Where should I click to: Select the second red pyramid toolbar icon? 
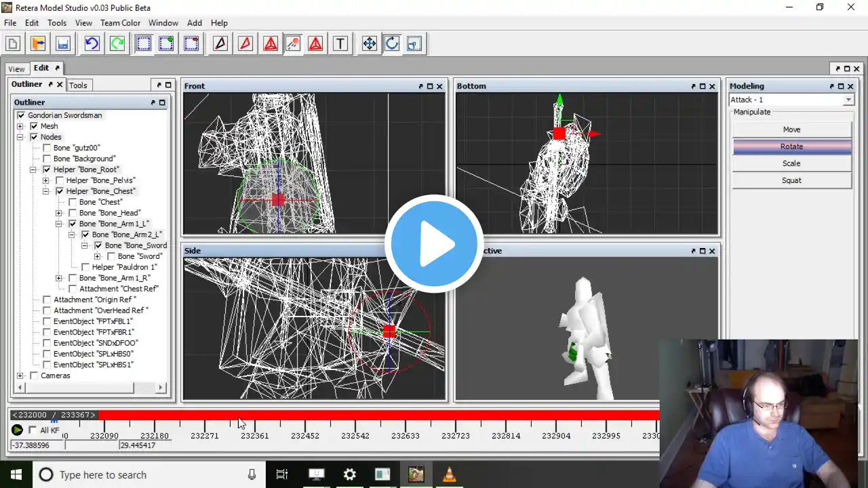point(315,44)
